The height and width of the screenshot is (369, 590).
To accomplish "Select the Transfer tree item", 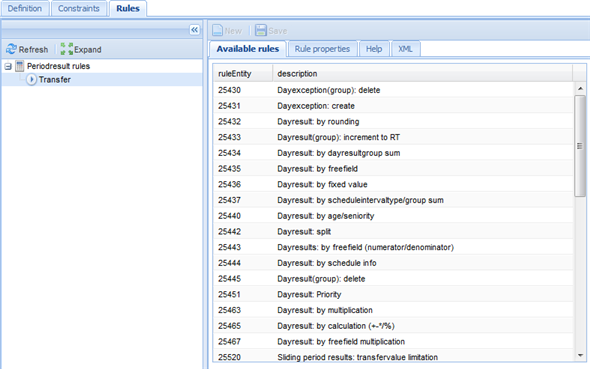I will coord(55,80).
